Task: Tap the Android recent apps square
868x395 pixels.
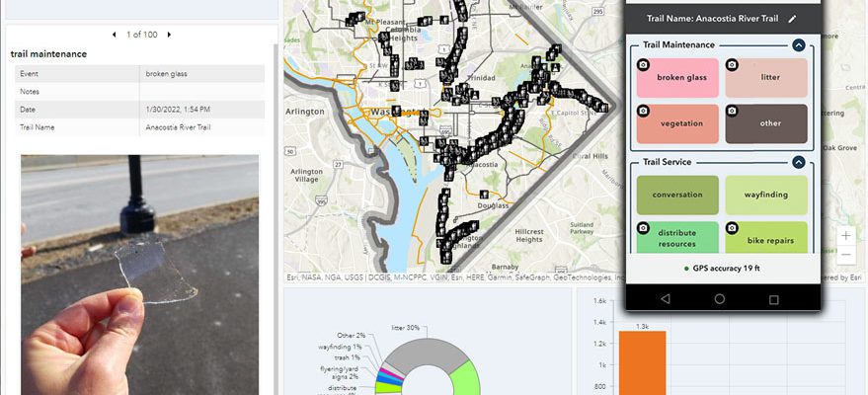Action: (x=774, y=299)
